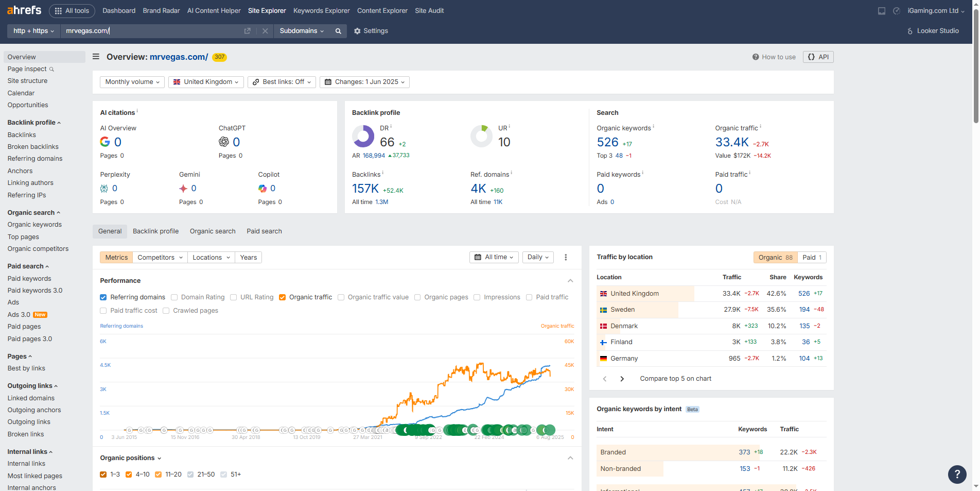Open the United Kingdom country dropdown
This screenshot has width=980, height=491.
coord(206,82)
